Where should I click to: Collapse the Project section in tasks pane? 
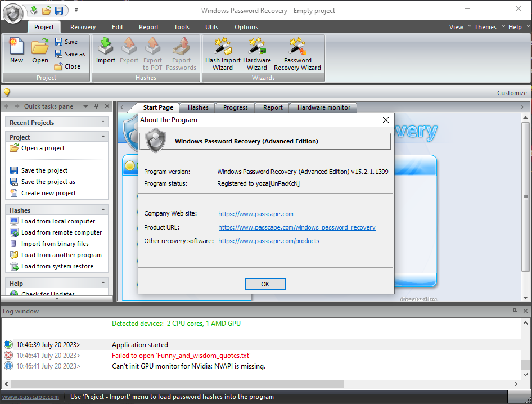click(x=103, y=136)
